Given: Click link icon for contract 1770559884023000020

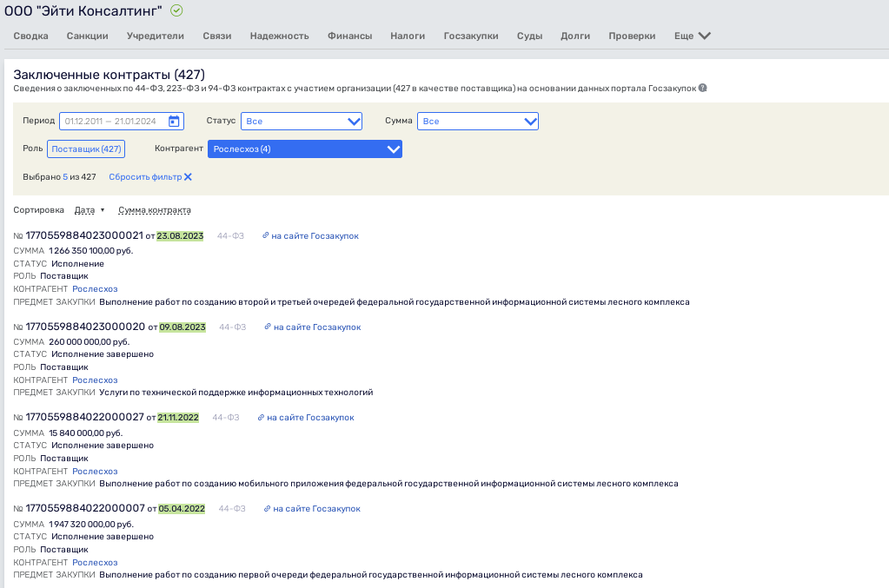Looking at the screenshot, I should coord(268,327).
